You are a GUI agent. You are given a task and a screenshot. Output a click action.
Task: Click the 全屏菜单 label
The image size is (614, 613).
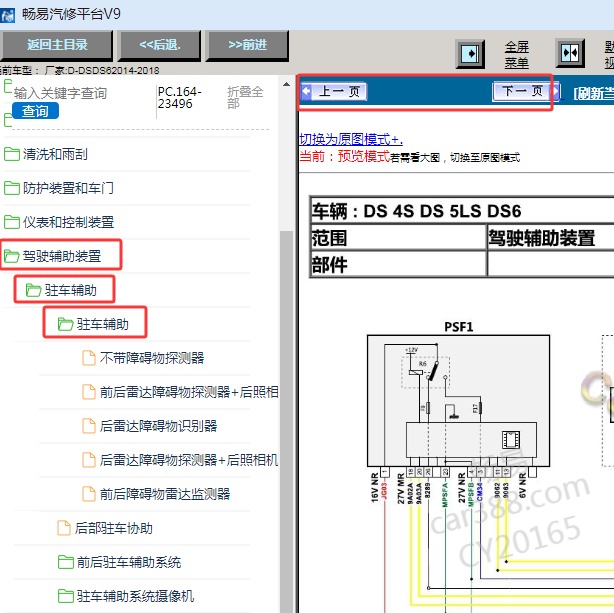pos(516,55)
